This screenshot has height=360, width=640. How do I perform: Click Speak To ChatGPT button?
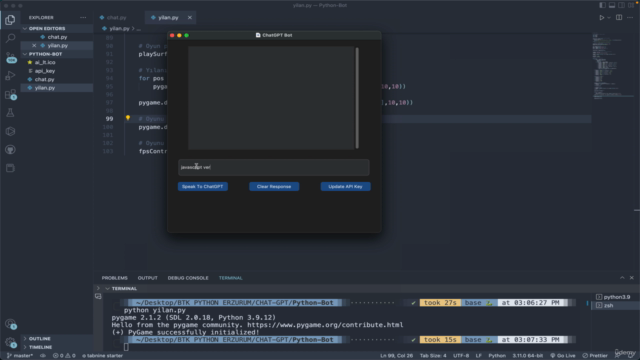(x=202, y=187)
